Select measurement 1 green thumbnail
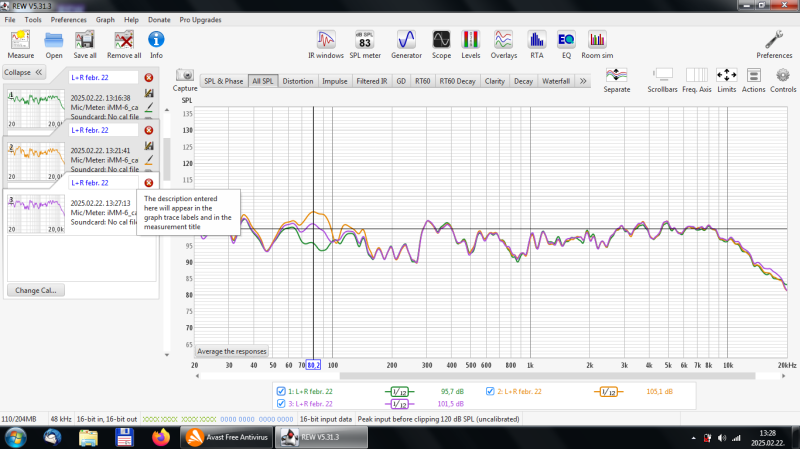 (36, 109)
